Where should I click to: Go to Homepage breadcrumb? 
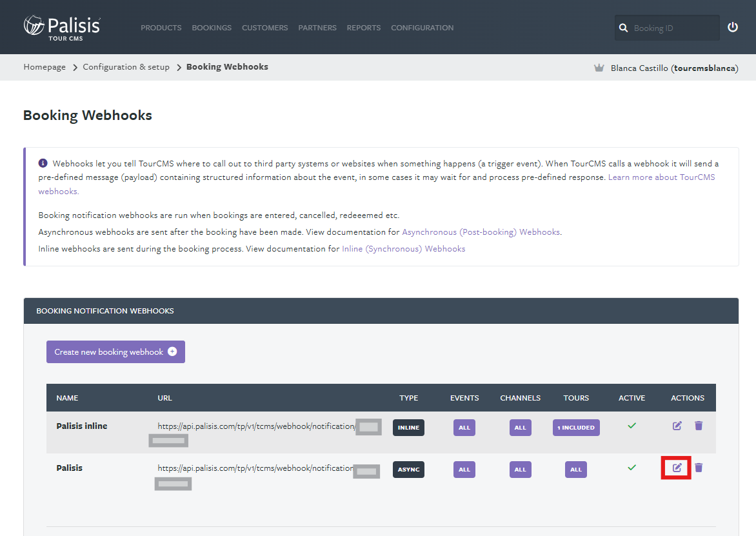pyautogui.click(x=45, y=67)
